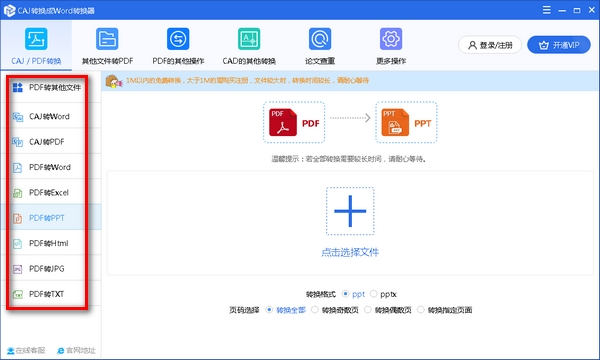
Task: Open the PDF的其他操作 toolbar icon
Action: (178, 39)
